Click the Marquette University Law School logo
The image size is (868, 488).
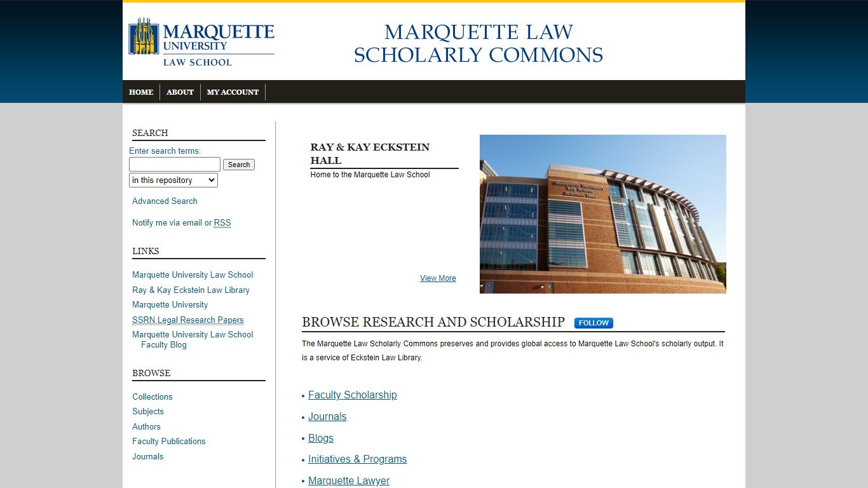[201, 42]
